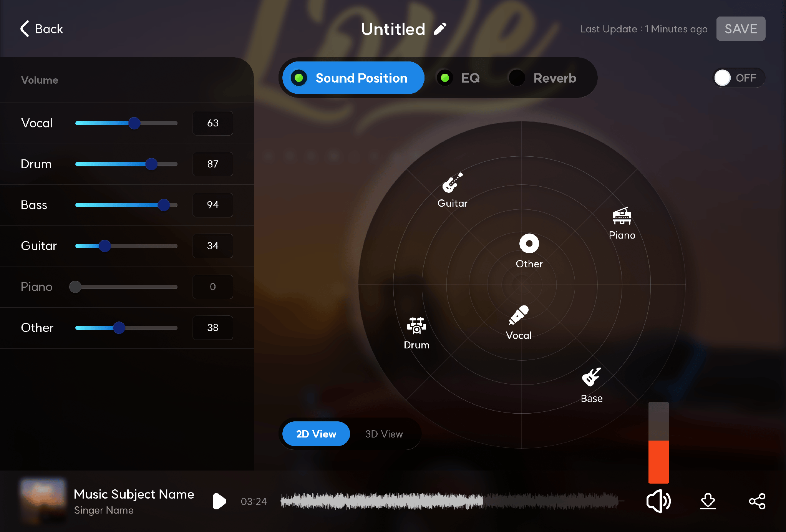
Task: Click the audio waveform timeline
Action: (452, 501)
